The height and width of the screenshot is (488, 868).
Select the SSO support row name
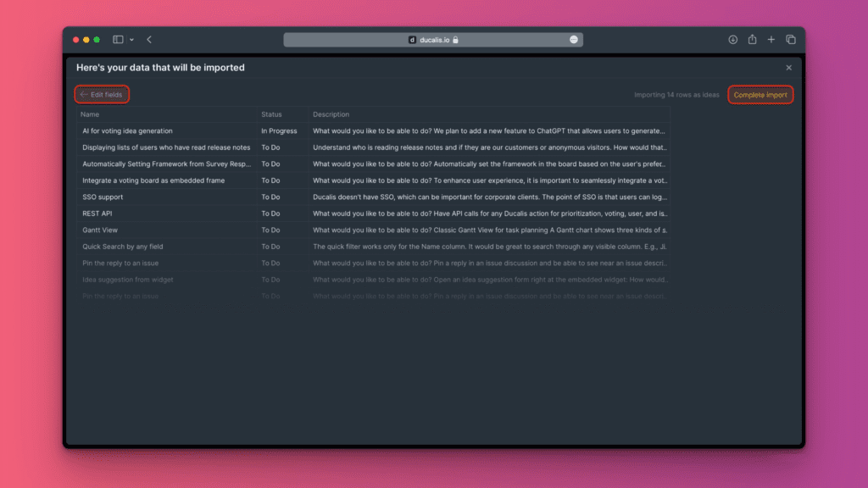click(x=103, y=197)
